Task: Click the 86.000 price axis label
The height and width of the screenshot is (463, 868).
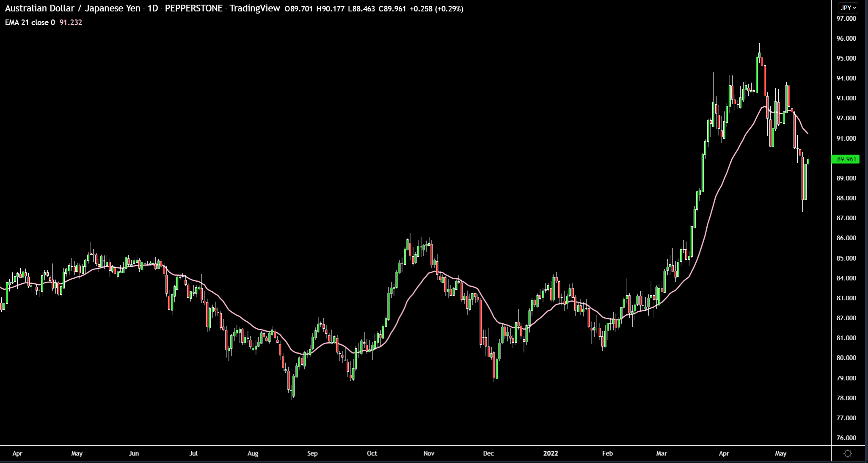Action: (x=846, y=238)
